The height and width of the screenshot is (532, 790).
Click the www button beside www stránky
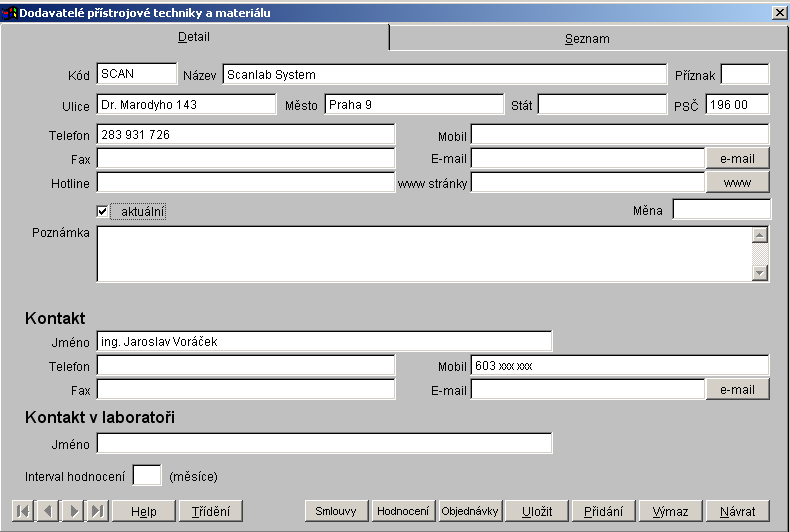click(737, 183)
